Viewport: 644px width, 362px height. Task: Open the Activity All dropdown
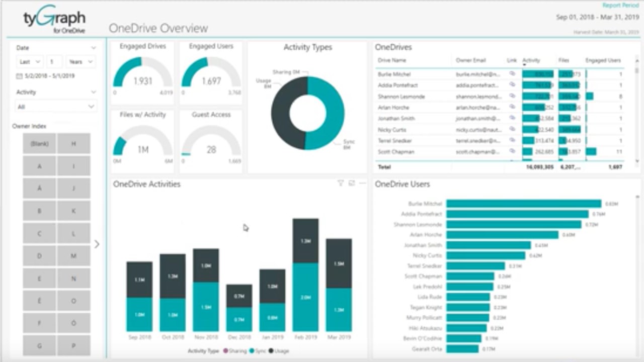pyautogui.click(x=55, y=107)
